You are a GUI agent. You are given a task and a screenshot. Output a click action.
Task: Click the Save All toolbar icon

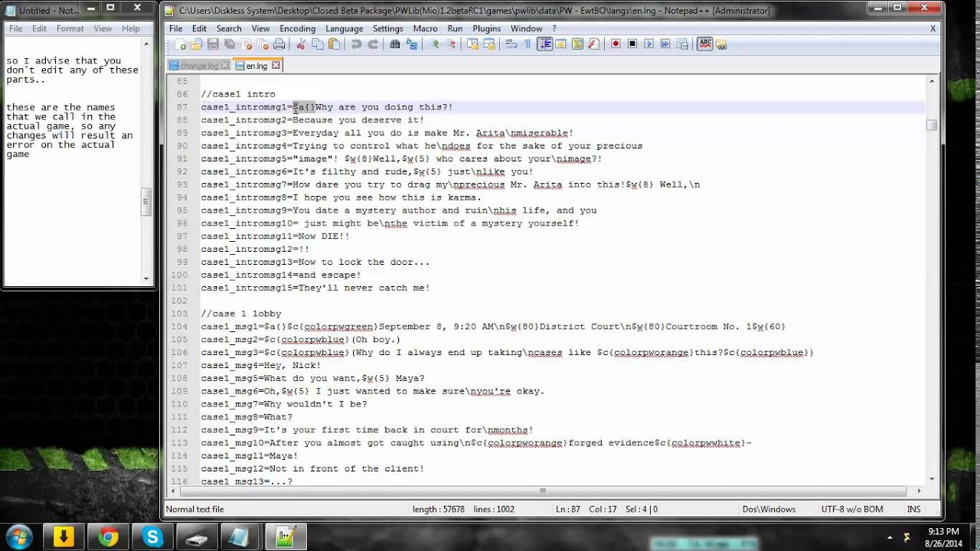point(230,44)
